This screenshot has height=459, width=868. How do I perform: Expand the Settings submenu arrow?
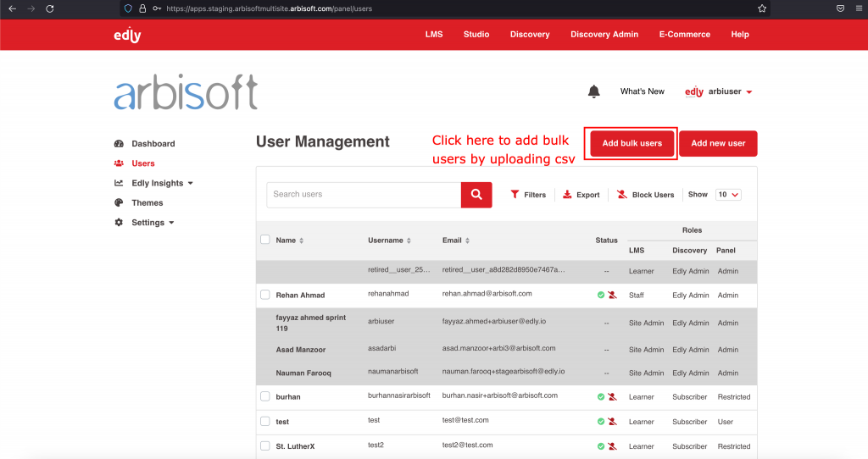[x=171, y=223]
